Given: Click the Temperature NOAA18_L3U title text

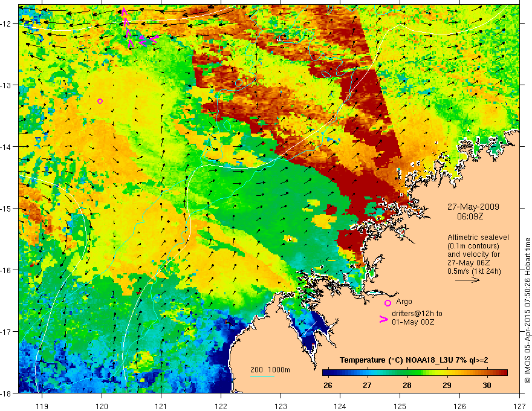Looking at the screenshot, I should point(414,360).
